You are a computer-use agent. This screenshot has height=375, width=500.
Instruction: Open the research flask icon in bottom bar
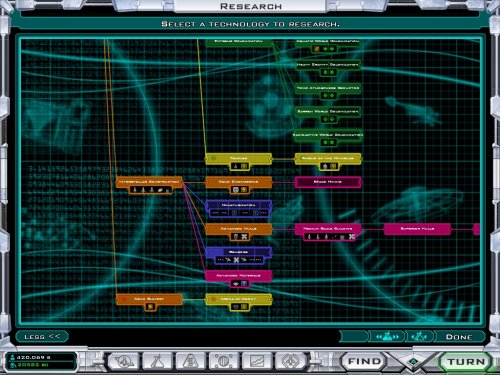point(157,361)
